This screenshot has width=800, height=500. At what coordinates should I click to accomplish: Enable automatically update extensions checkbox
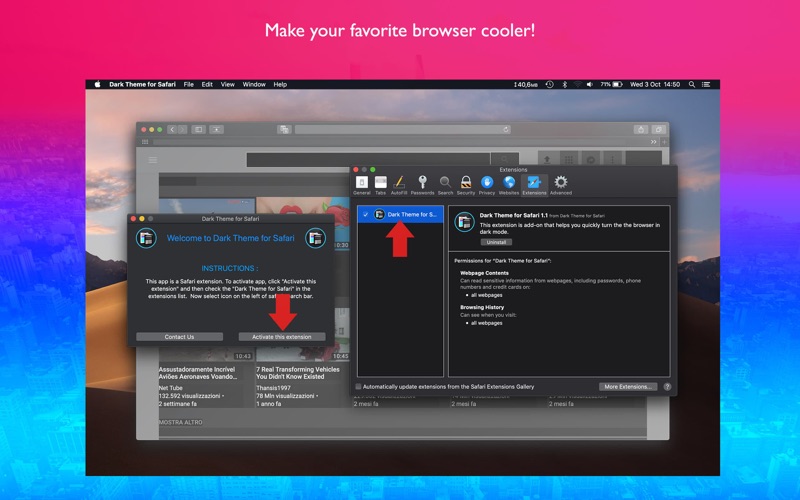coord(358,387)
